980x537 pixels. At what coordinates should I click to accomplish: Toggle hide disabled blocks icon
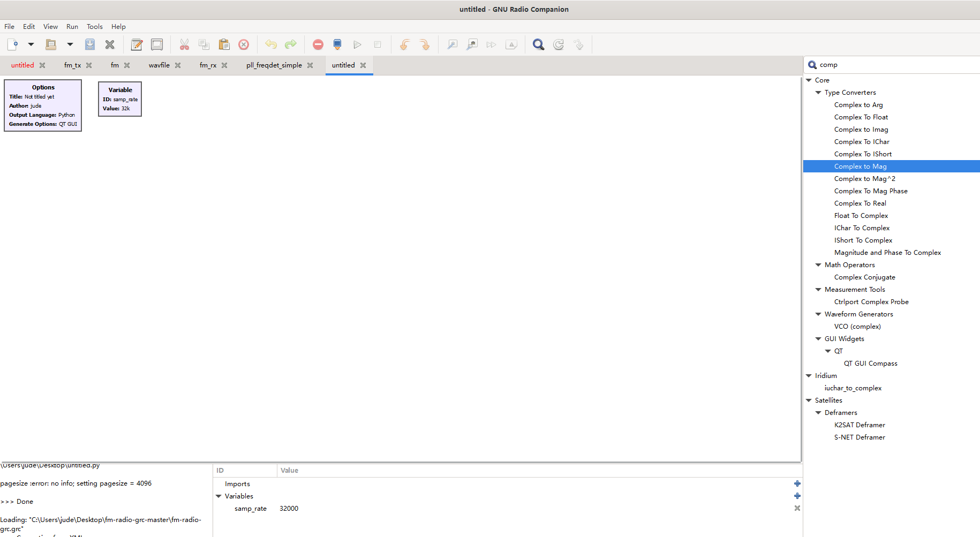point(511,44)
